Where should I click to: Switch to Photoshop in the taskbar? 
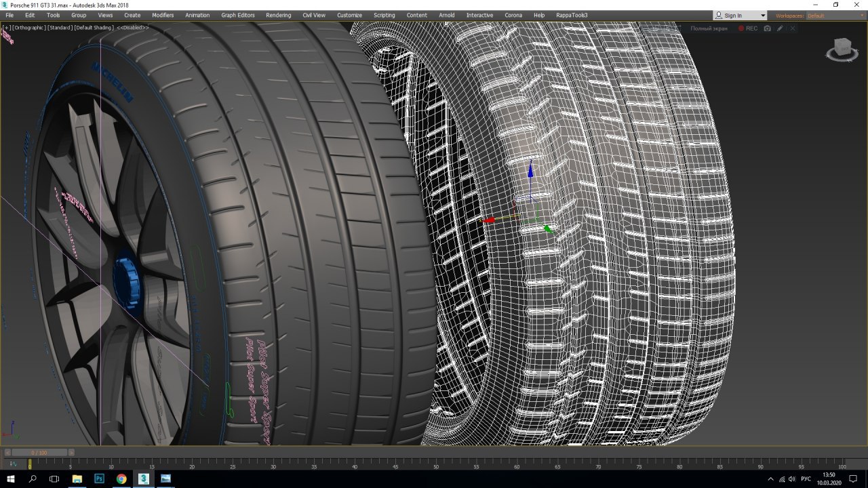[99, 479]
